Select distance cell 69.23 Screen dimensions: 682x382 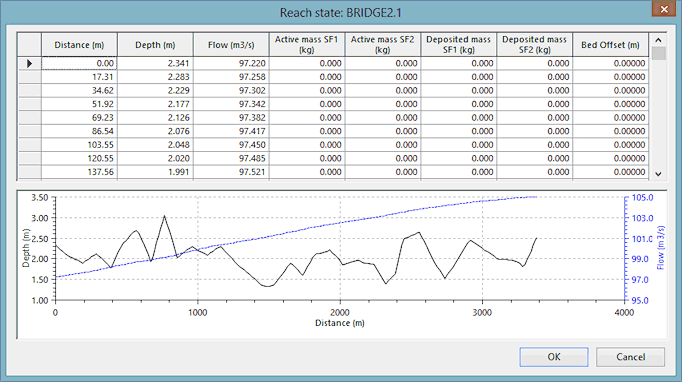(79, 117)
